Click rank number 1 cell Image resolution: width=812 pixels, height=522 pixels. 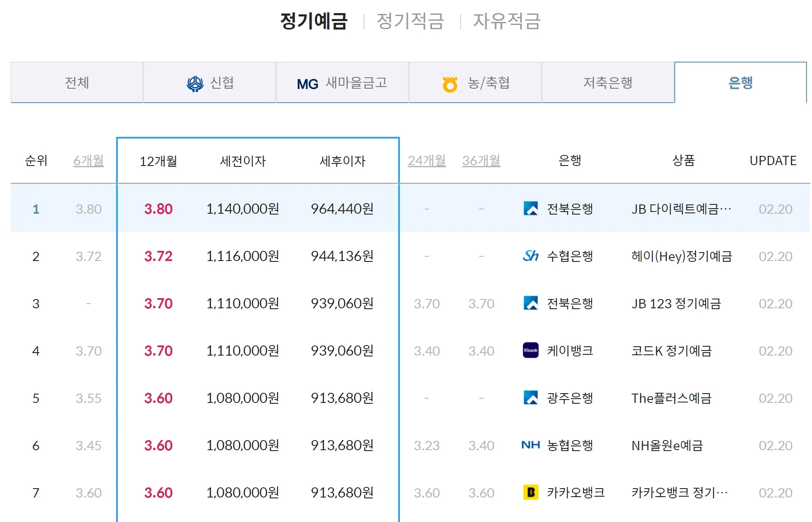click(36, 209)
